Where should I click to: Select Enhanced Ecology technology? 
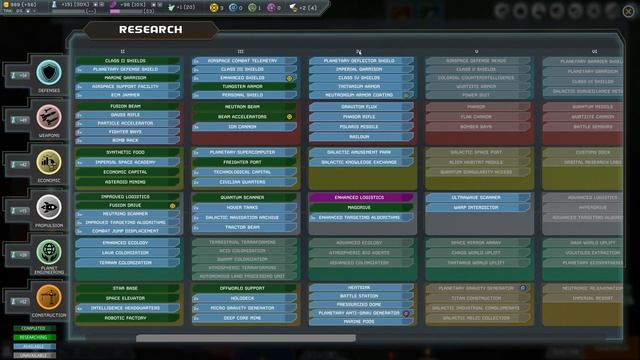pos(128,243)
